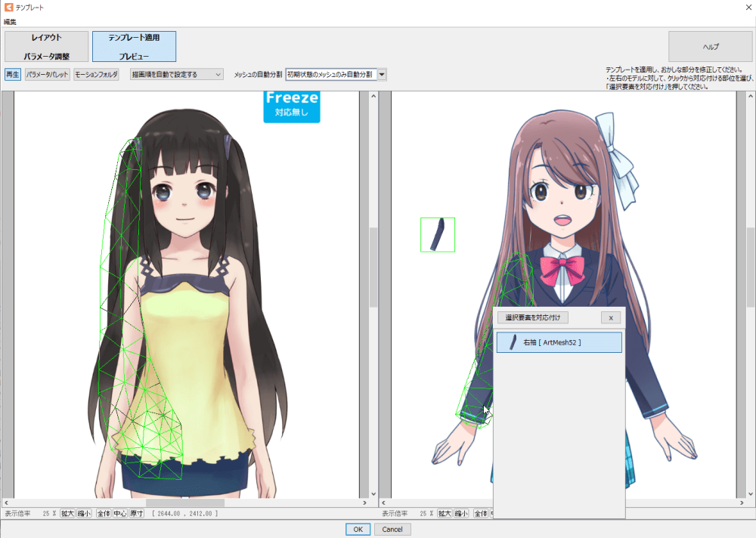
Task: Click left view horizontal scrollbar right arrow
Action: point(365,502)
